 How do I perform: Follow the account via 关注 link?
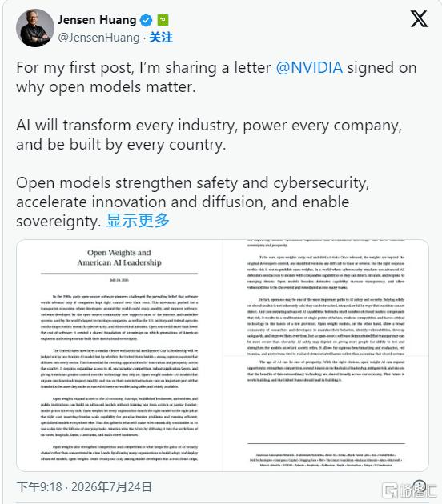[x=161, y=38]
